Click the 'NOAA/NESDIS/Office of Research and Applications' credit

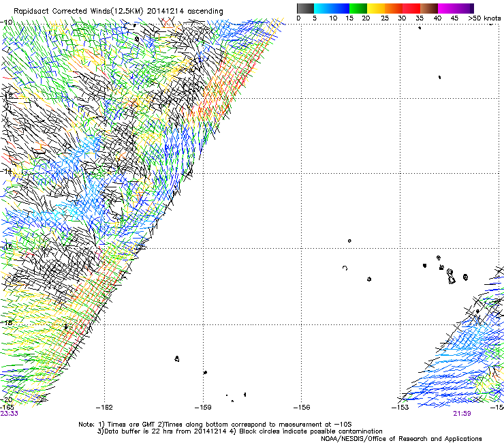pyautogui.click(x=401, y=439)
